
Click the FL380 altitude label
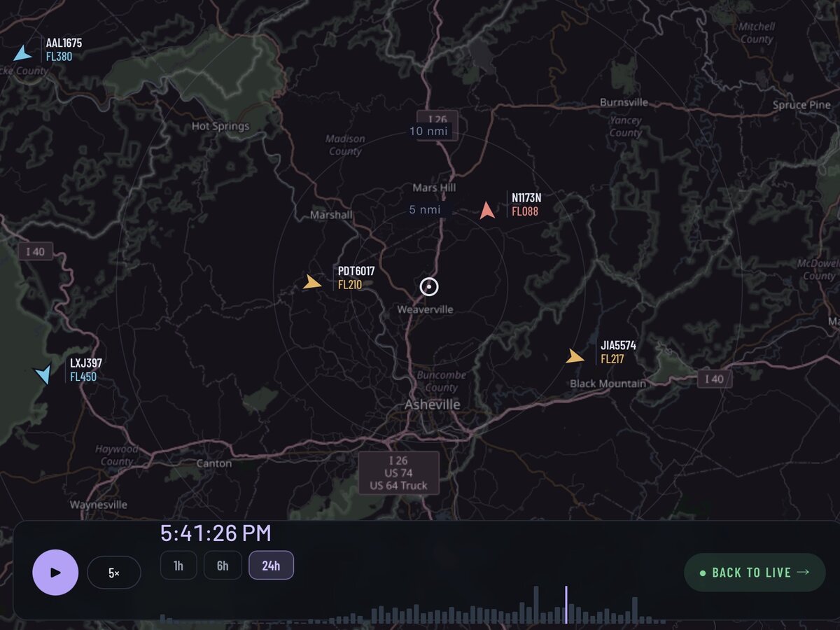point(59,57)
